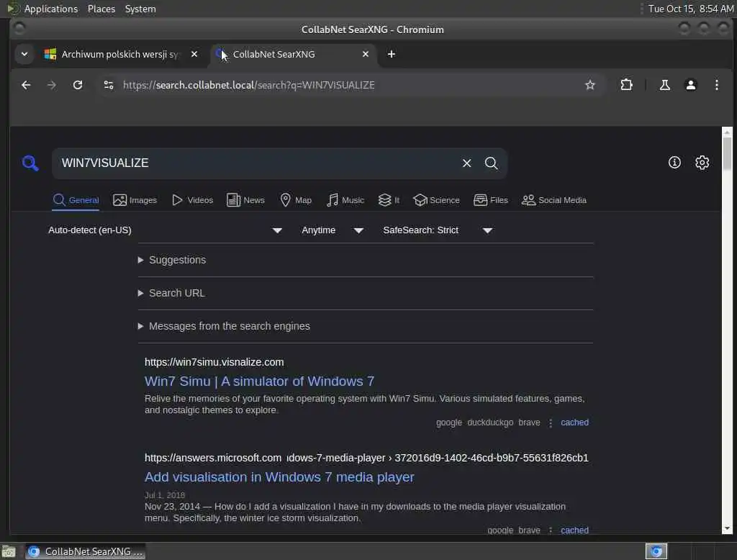The width and height of the screenshot is (737, 560).
Task: Open a new tab with plus button
Action: click(391, 54)
